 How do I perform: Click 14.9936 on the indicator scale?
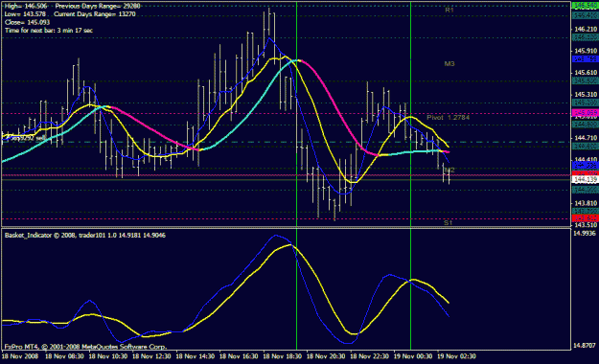pyautogui.click(x=585, y=233)
